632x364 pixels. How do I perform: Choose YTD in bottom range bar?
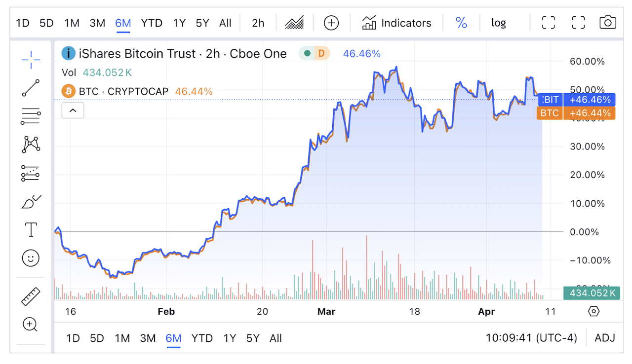click(x=202, y=338)
